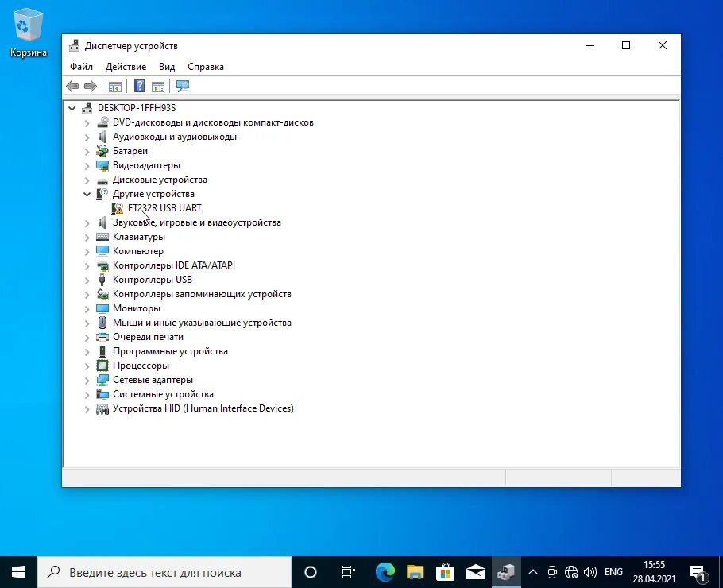Viewport: 723px width, 588px height.
Task: Expand Контроллеры IDE ATA/ATAPI chevron
Action: pyautogui.click(x=87, y=265)
